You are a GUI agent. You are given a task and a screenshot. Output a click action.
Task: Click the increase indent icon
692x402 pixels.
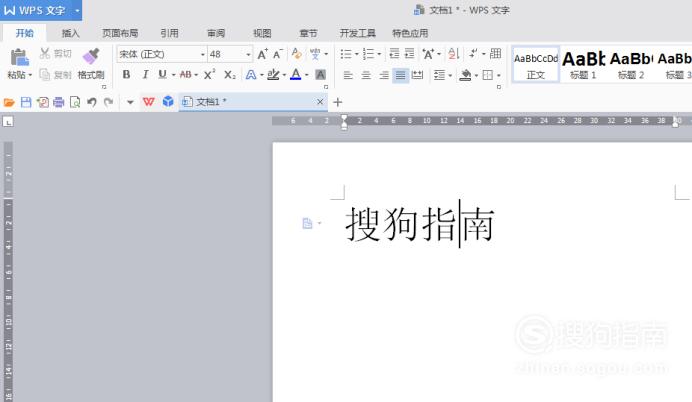click(x=410, y=54)
